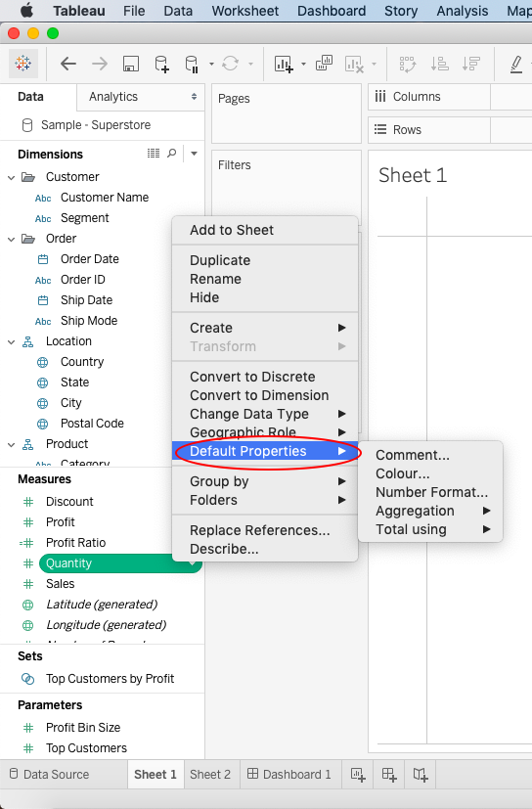Select the Postal Code field
Screen dimensions: 532x809
pyautogui.click(x=92, y=424)
